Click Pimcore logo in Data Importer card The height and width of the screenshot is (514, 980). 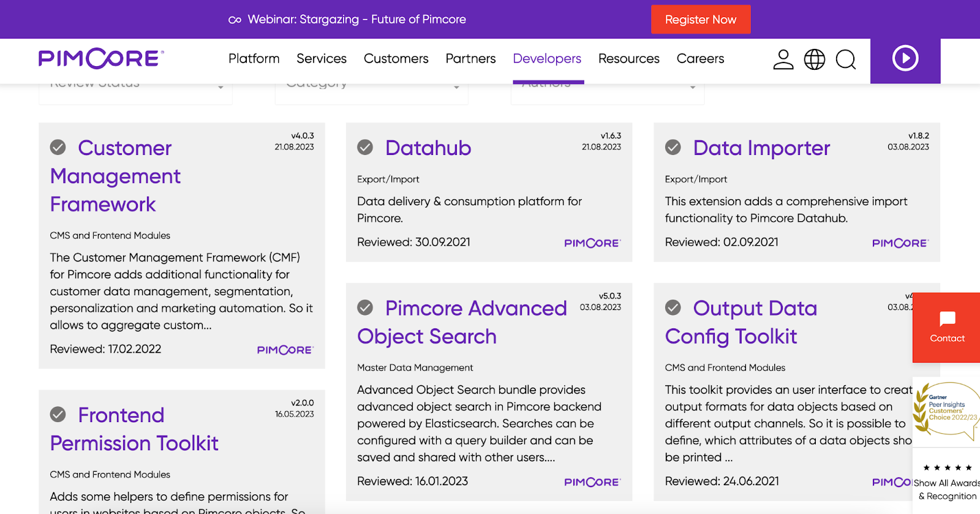coord(900,243)
